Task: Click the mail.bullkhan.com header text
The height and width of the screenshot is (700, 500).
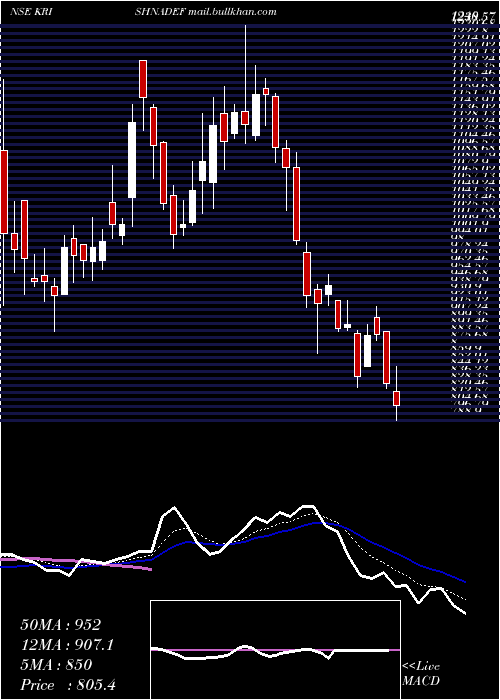Action: point(232,12)
